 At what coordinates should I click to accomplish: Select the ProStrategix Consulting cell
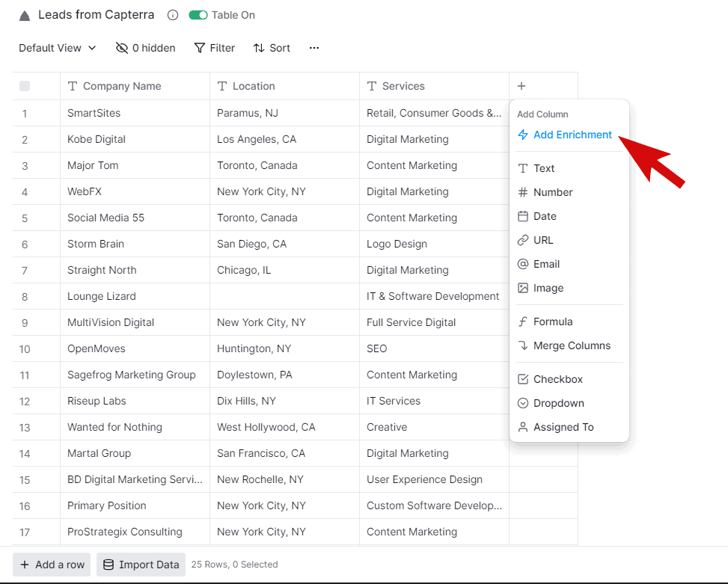(x=135, y=532)
